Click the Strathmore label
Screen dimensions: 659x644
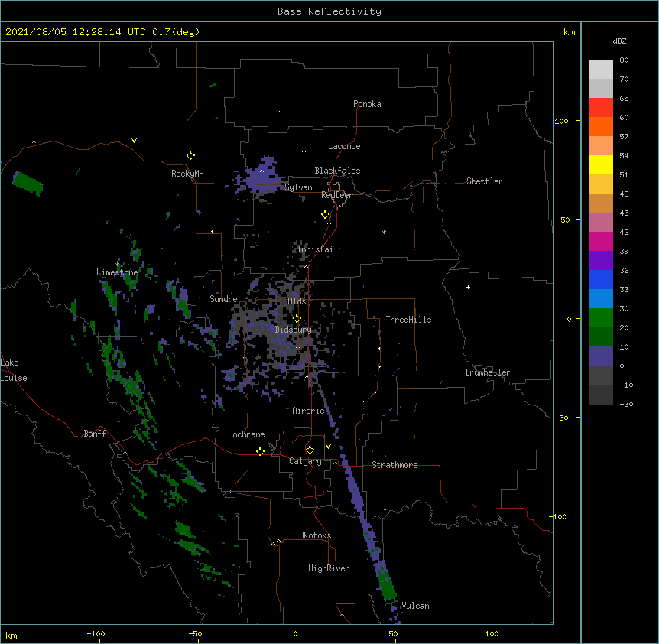(x=394, y=465)
